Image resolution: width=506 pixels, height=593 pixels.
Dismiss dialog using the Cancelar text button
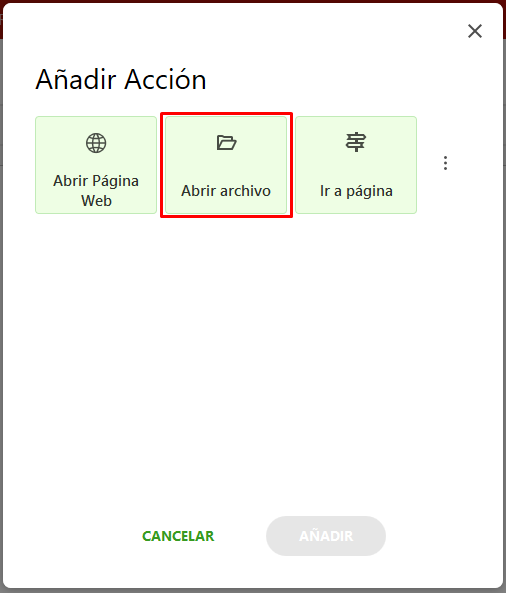[178, 536]
